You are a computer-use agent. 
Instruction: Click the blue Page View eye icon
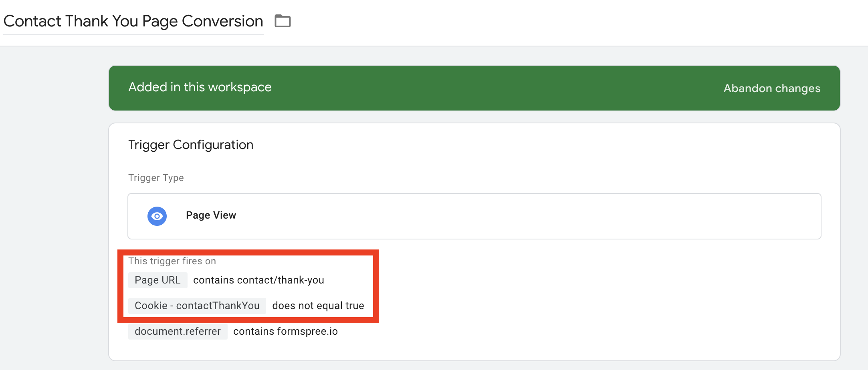point(157,216)
